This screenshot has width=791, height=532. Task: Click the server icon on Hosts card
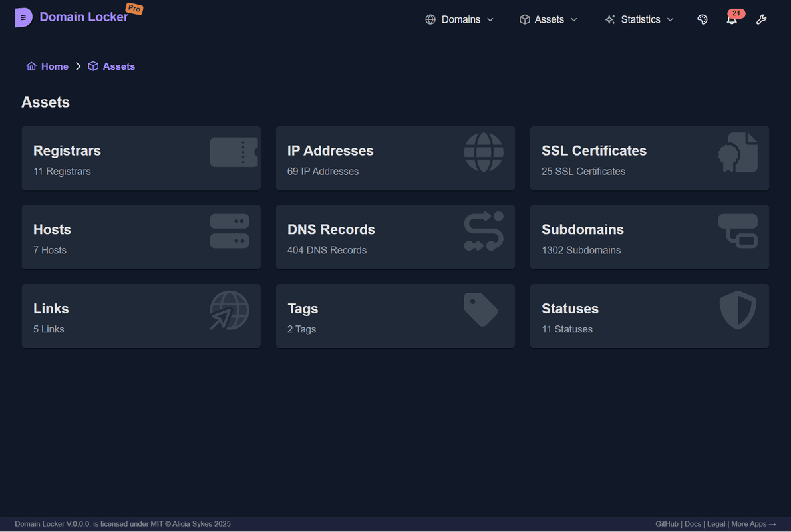click(x=230, y=231)
